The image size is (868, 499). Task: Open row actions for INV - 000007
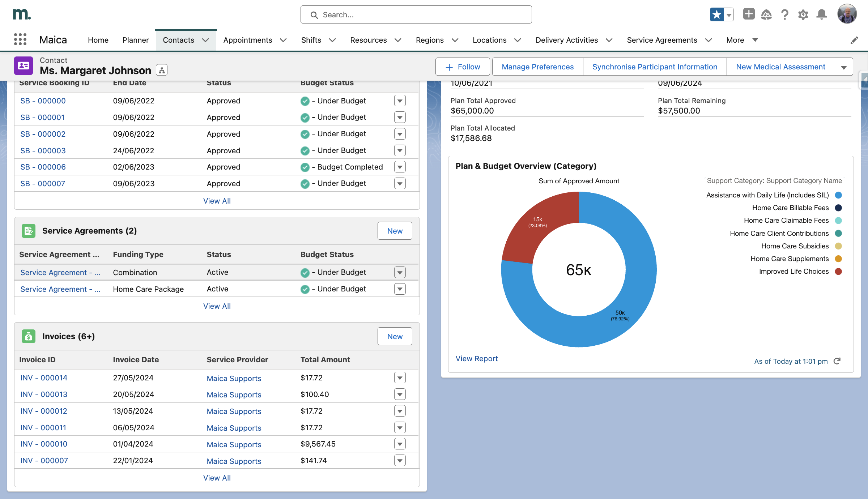400,461
